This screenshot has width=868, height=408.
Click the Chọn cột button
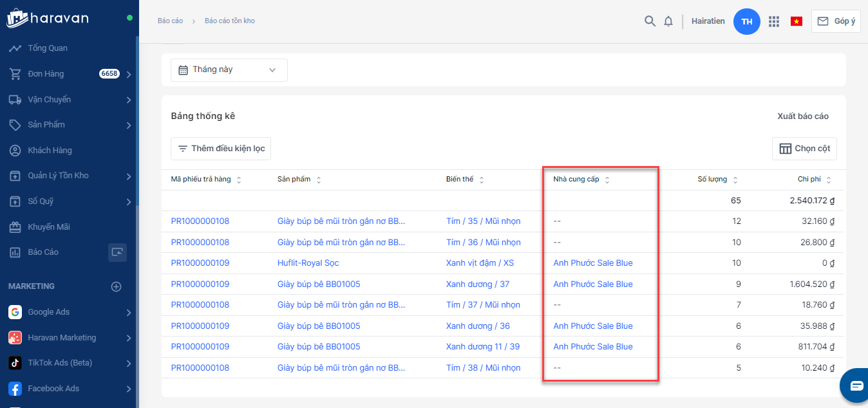[x=804, y=149]
